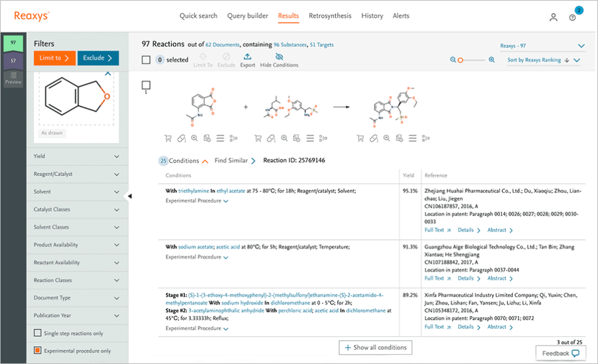The image size is (598, 364).
Task: Collapse the filters panel with the arrow handle
Action: click(x=129, y=196)
